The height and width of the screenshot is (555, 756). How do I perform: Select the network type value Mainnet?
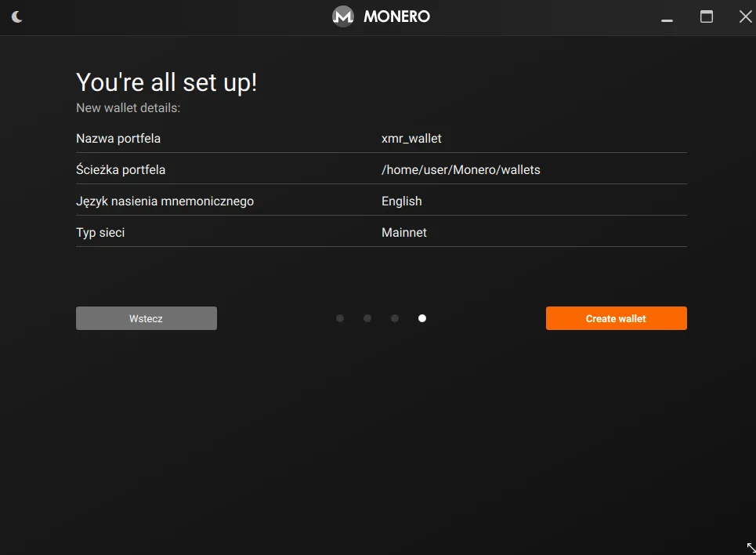click(404, 233)
